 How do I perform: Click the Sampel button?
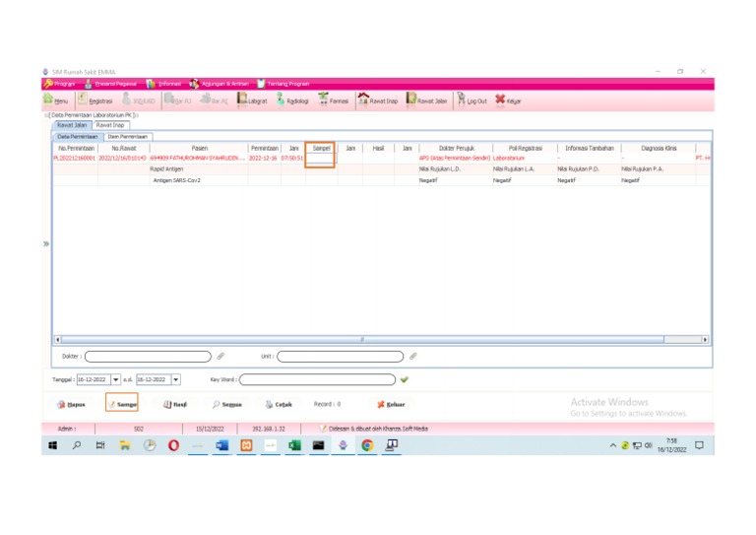tap(121, 404)
